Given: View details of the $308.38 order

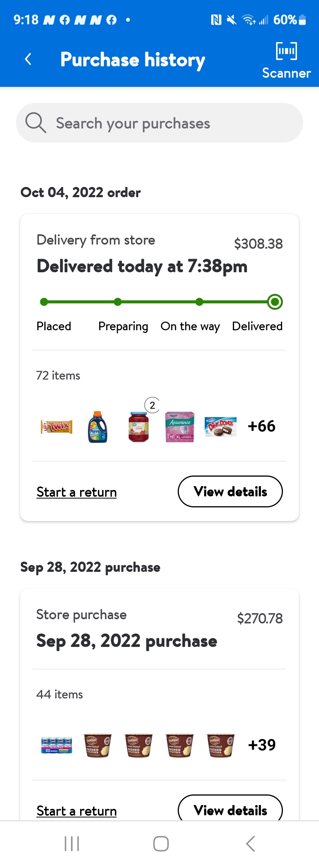Looking at the screenshot, I should click(x=230, y=491).
